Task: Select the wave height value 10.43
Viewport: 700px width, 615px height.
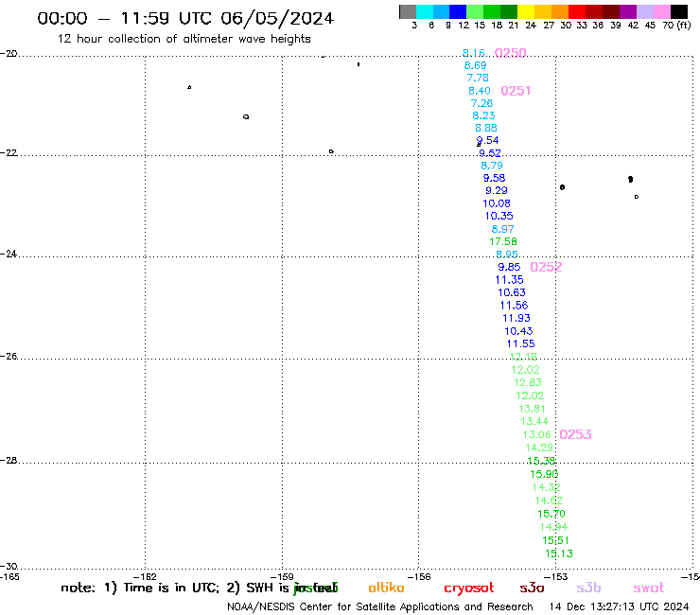Action: 518,331
